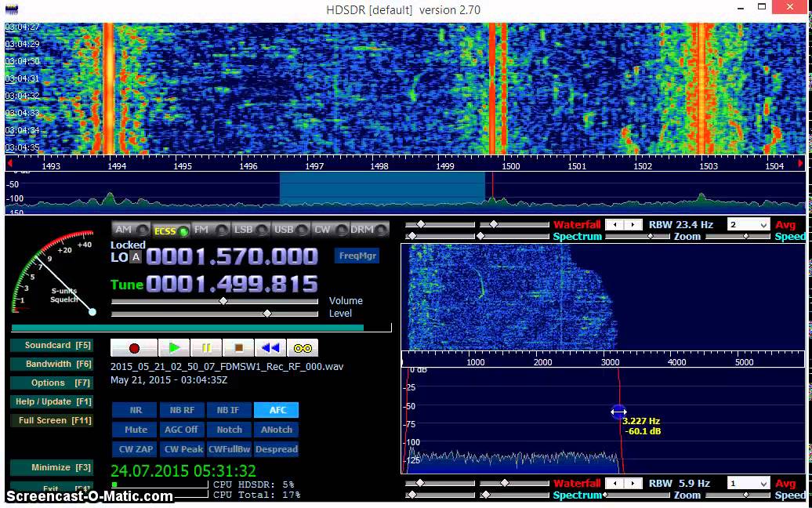The height and width of the screenshot is (508, 812).
Task: Play the WAV file with green play button
Action: tap(174, 348)
